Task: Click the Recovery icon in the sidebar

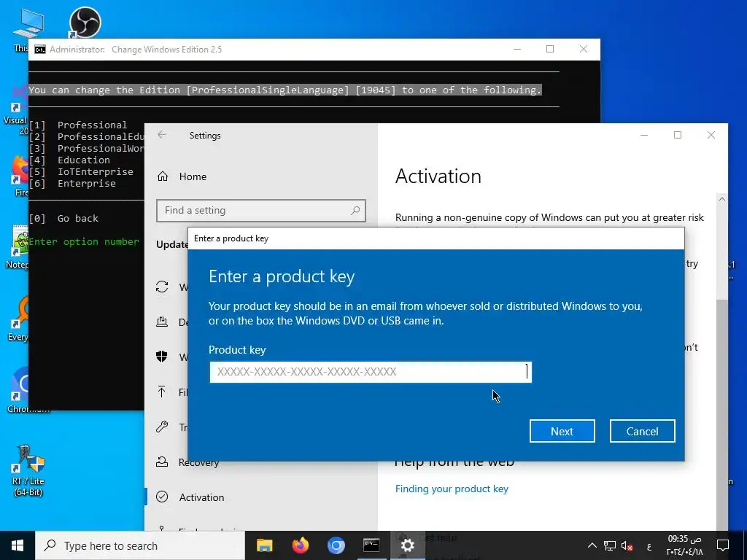Action: [162, 462]
